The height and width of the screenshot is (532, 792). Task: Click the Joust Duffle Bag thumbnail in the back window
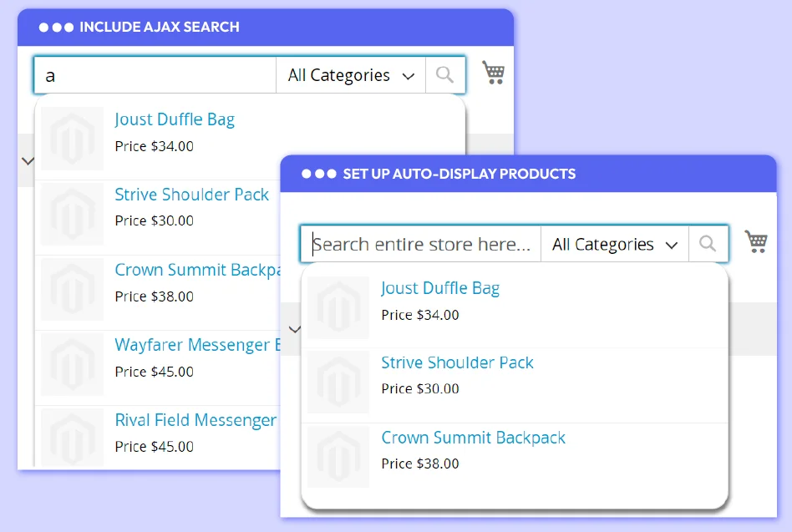pyautogui.click(x=73, y=138)
